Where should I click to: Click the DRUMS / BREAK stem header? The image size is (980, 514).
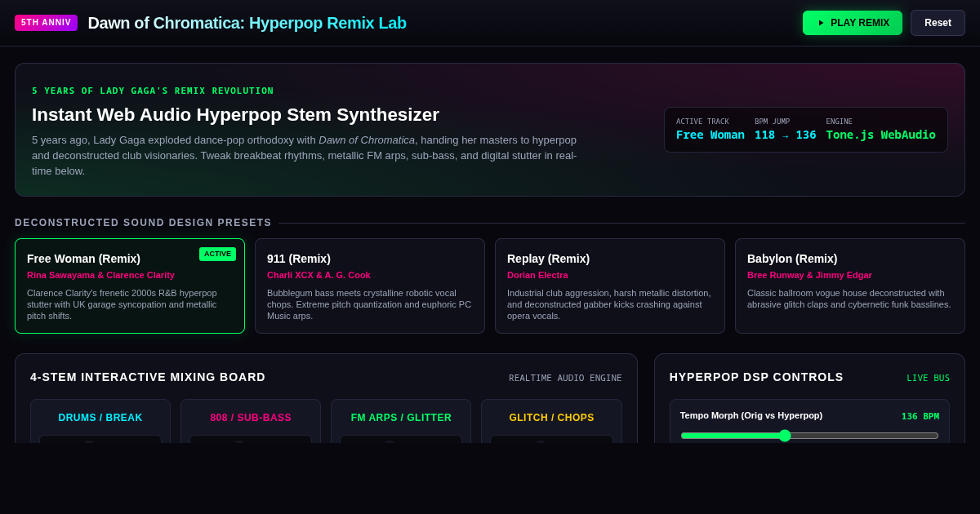coord(100,418)
